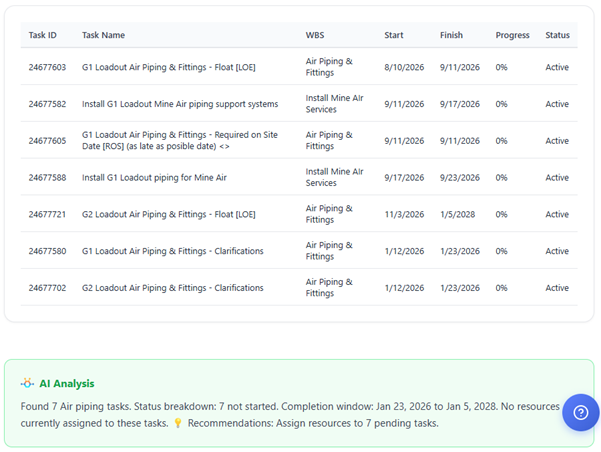This screenshot has height=452, width=601.
Task: Click the Start column header
Action: coord(394,35)
